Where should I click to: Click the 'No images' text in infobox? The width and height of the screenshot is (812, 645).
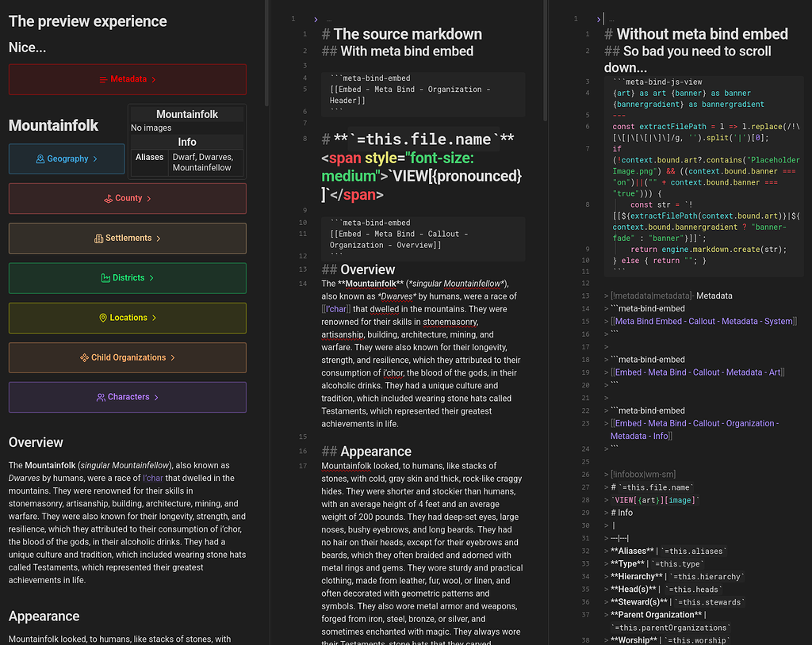pyautogui.click(x=151, y=128)
